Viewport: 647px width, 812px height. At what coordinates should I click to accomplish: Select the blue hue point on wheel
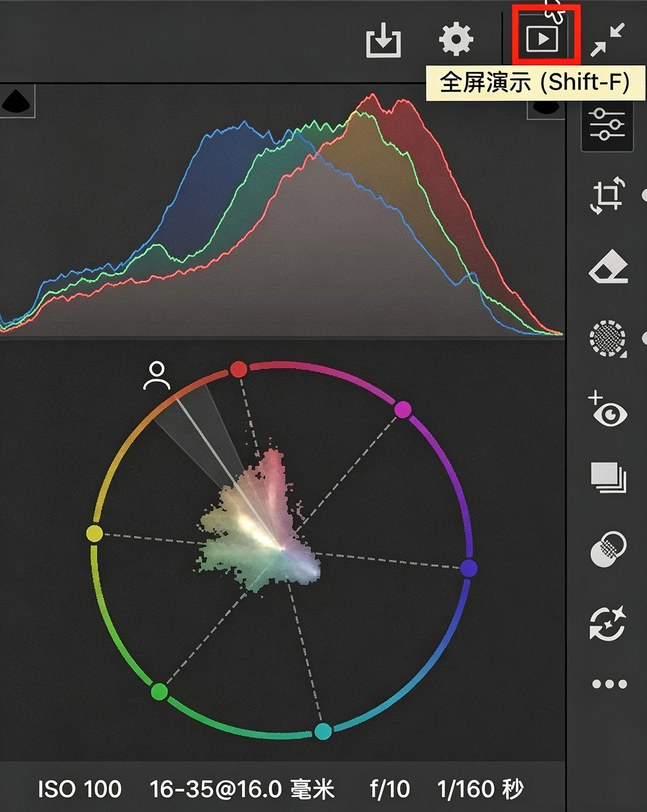tap(469, 568)
